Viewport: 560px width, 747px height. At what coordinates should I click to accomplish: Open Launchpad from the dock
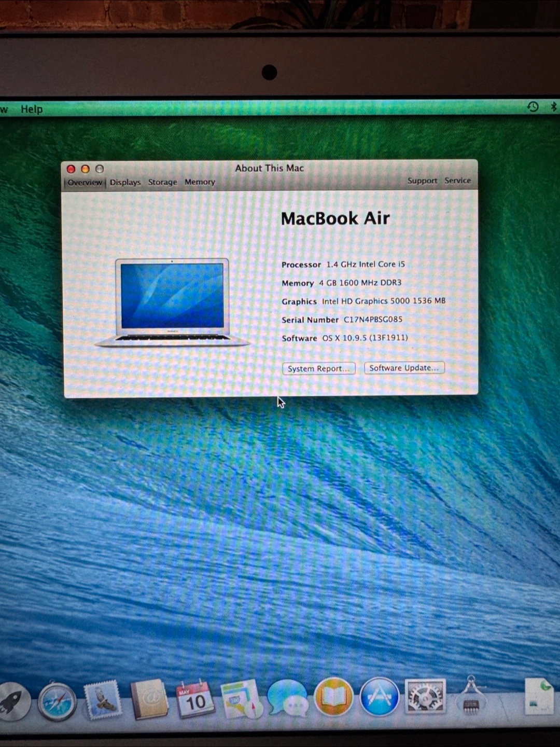point(13,702)
